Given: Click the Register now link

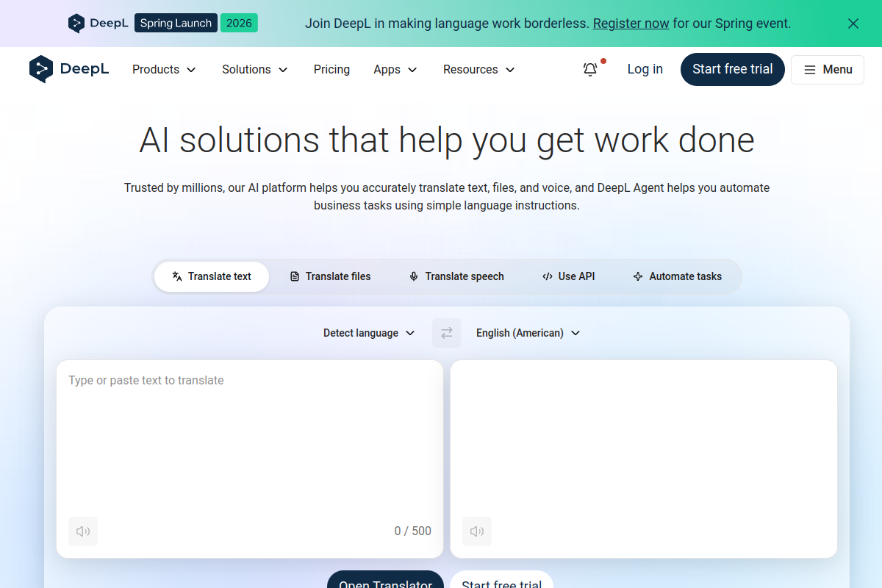Looking at the screenshot, I should [631, 23].
